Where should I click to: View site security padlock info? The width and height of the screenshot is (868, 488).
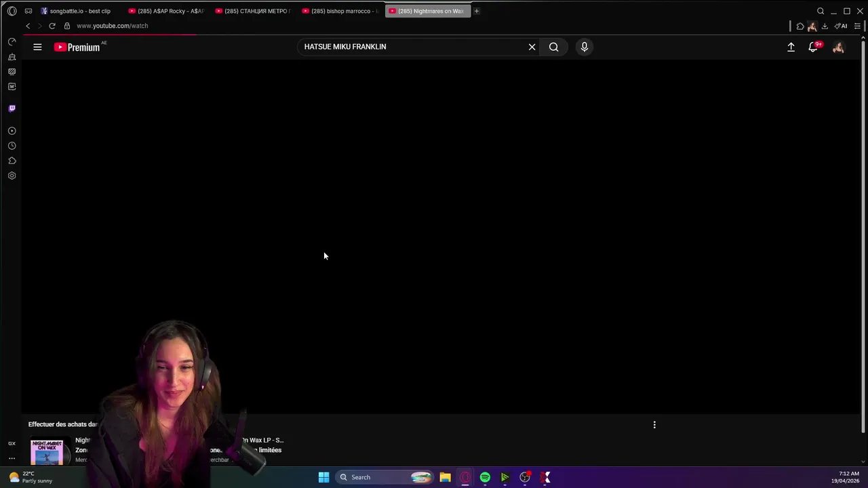pyautogui.click(x=67, y=26)
